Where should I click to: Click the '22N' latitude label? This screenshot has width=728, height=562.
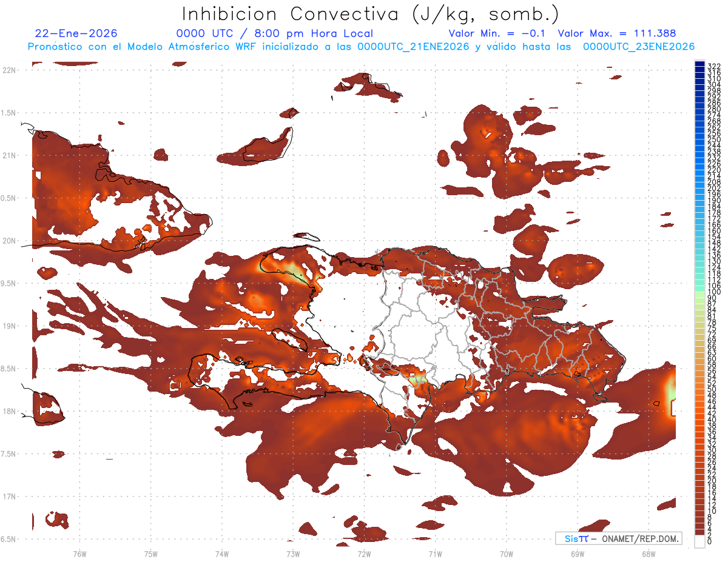pyautogui.click(x=9, y=70)
